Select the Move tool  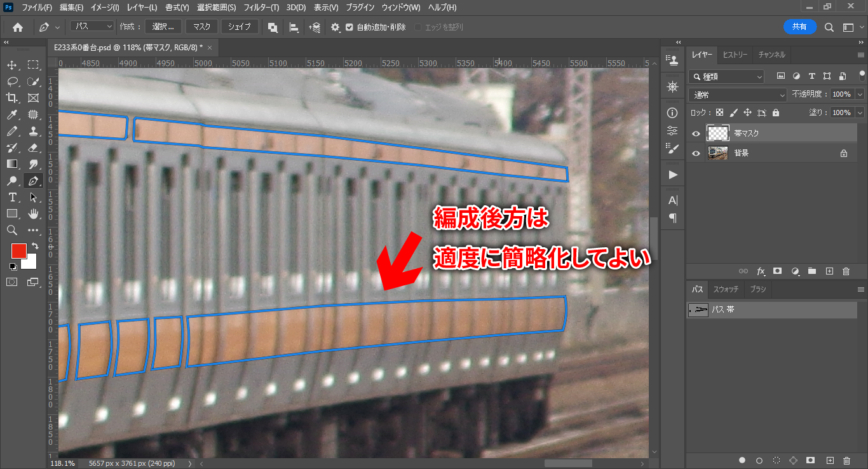12,65
